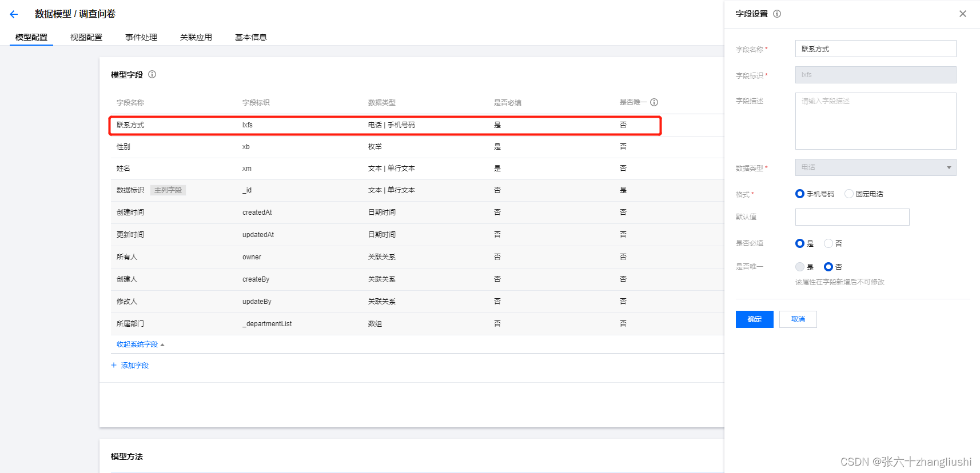Close the 字段设置 panel
Viewport: 980px width, 473px height.
(963, 14)
